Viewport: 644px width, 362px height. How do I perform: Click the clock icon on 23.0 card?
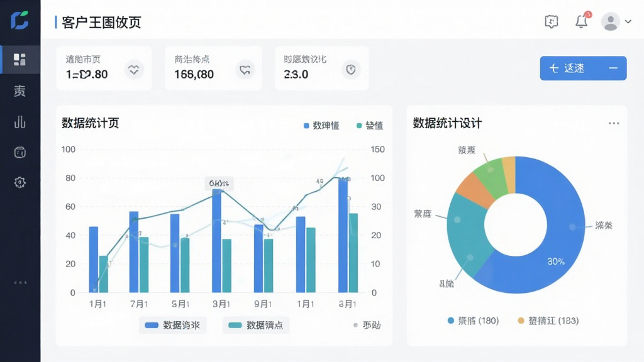click(x=351, y=69)
